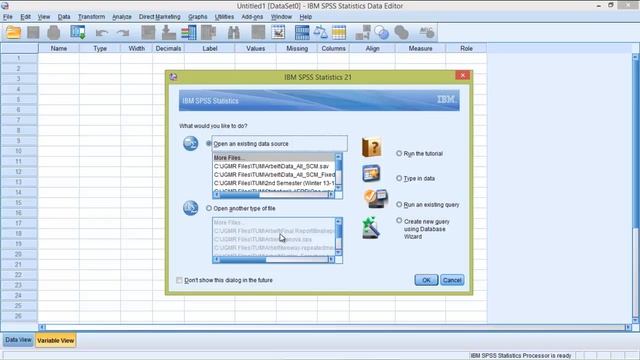The image size is (640, 360).
Task: Select the Go to variable toolbar icon
Action: pos(169,32)
